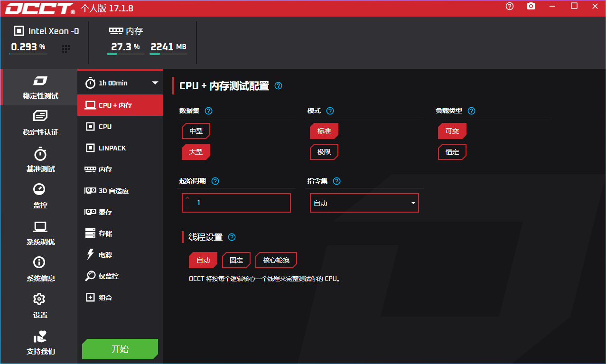
Task: Open the help icon next to 模式
Action: pyautogui.click(x=330, y=111)
